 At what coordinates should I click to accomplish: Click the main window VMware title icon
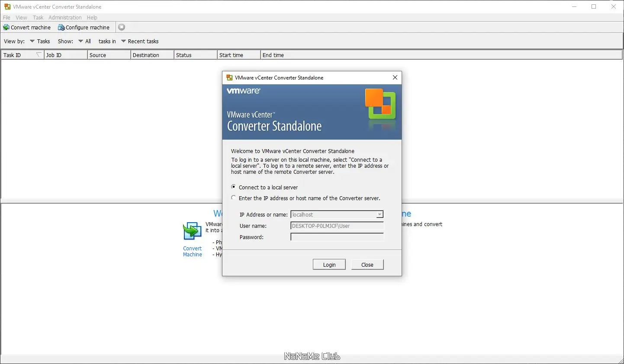(x=7, y=6)
